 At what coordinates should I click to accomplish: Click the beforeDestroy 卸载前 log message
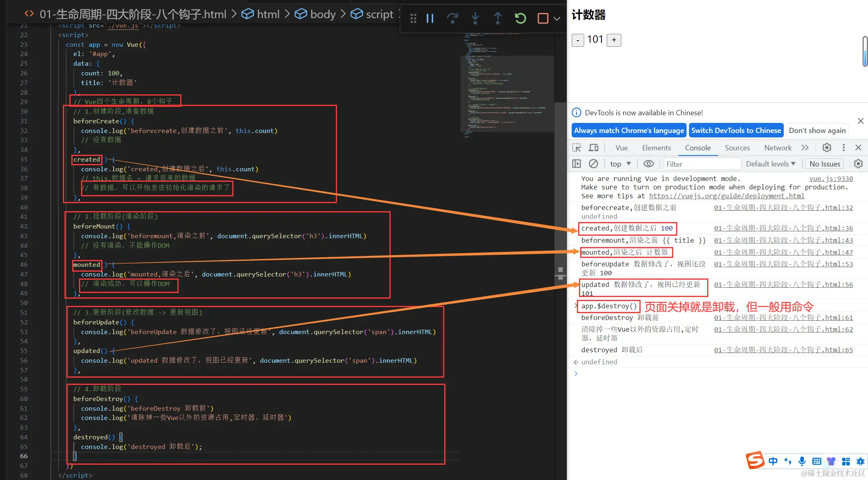point(620,318)
